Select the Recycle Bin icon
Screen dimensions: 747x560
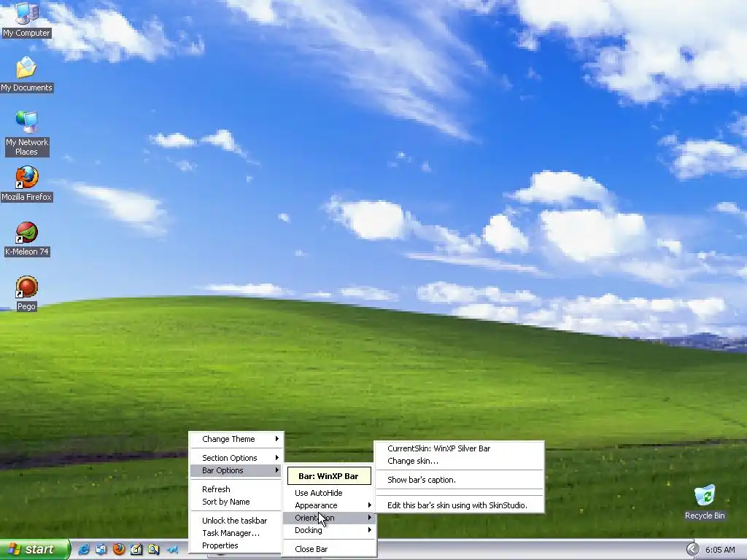[705, 502]
